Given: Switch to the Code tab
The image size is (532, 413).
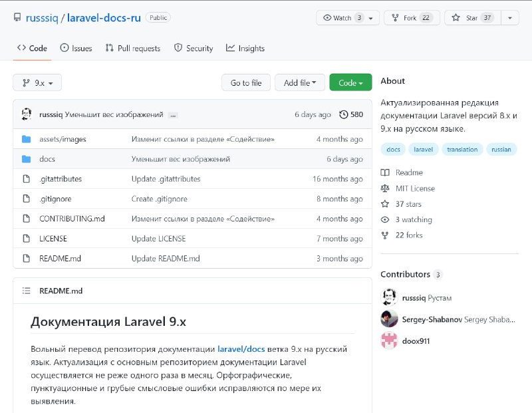Looking at the screenshot, I should pos(32,48).
